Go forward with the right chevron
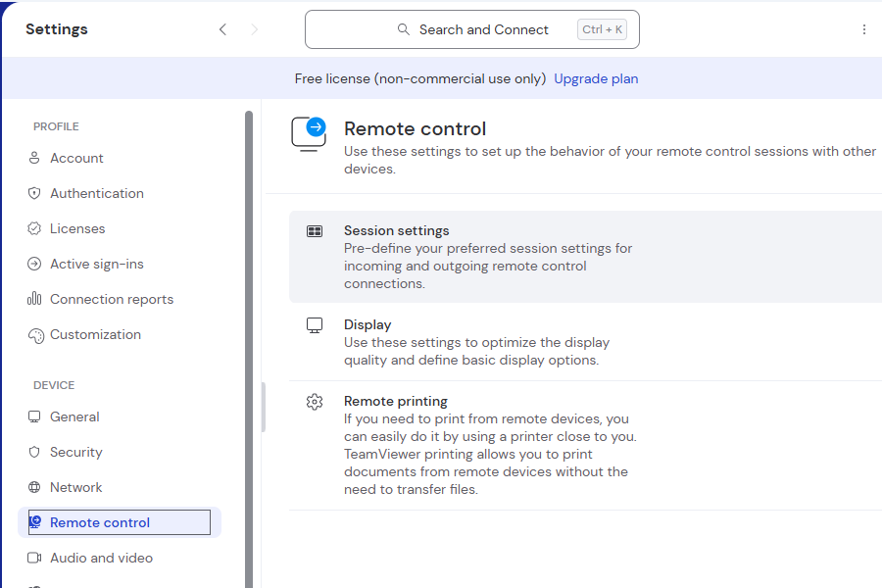This screenshot has height=588, width=882. pos(255,29)
